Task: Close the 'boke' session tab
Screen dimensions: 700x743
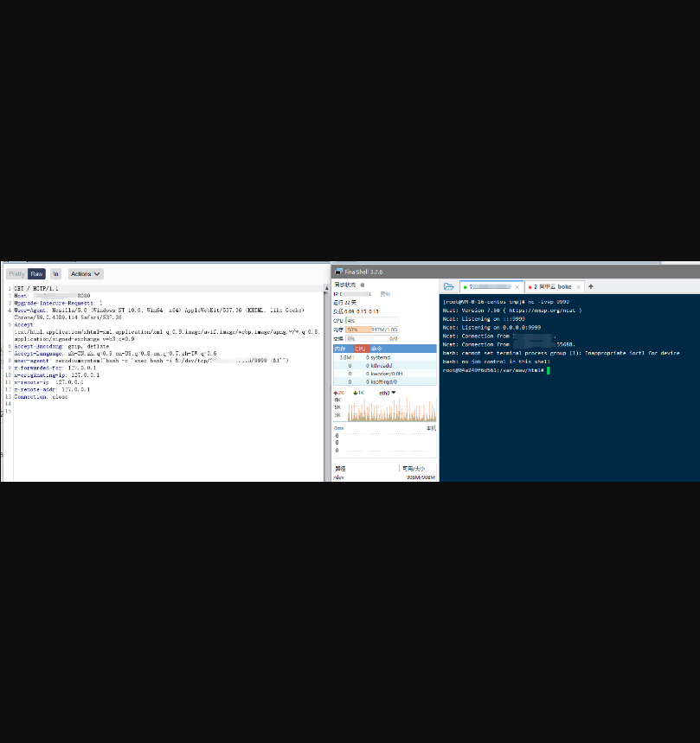Action: pos(579,286)
